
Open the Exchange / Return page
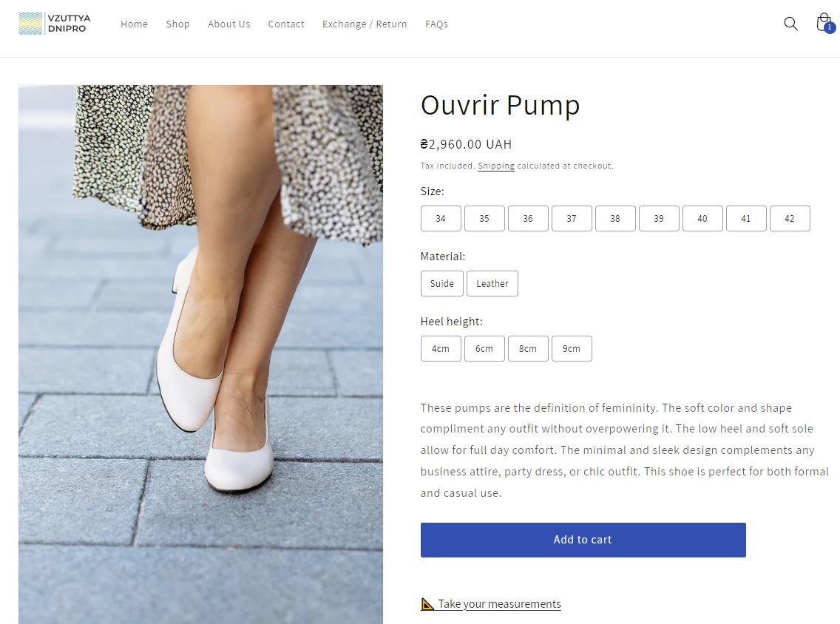point(365,24)
